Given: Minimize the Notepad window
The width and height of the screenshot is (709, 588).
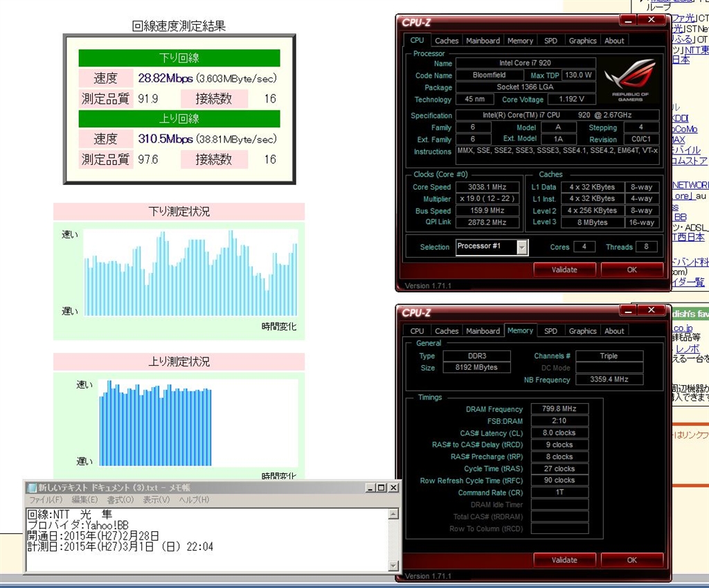Looking at the screenshot, I should tap(370, 488).
